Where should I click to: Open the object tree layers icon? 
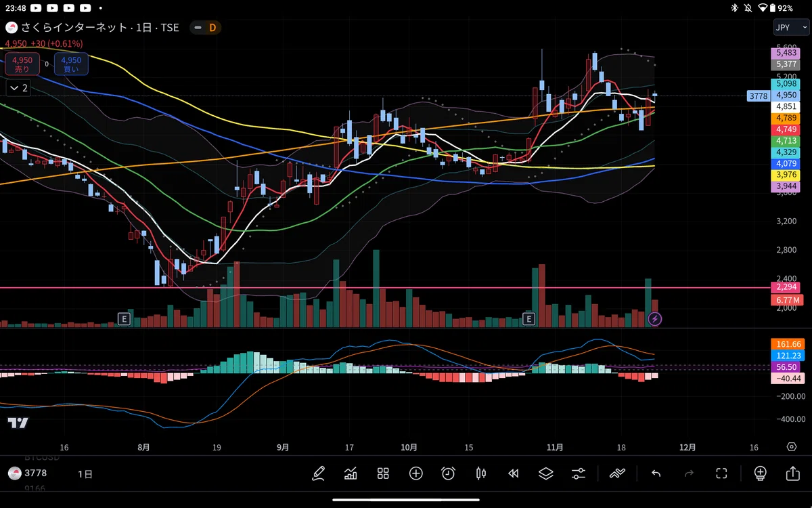pos(546,473)
